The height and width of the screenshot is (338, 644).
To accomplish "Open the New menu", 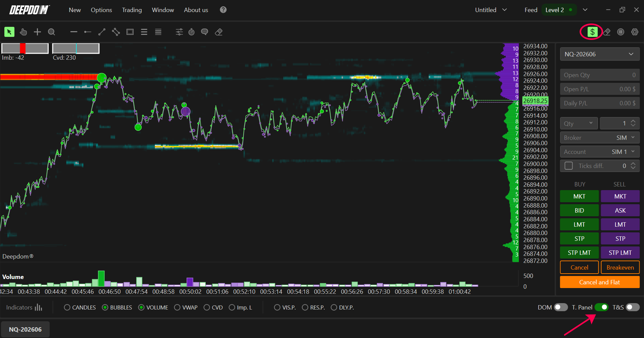I will pyautogui.click(x=75, y=10).
